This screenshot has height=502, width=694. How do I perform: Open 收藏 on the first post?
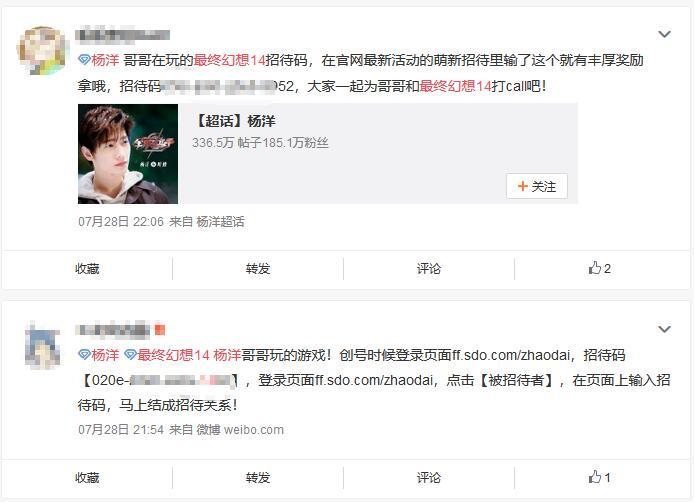[x=87, y=269]
